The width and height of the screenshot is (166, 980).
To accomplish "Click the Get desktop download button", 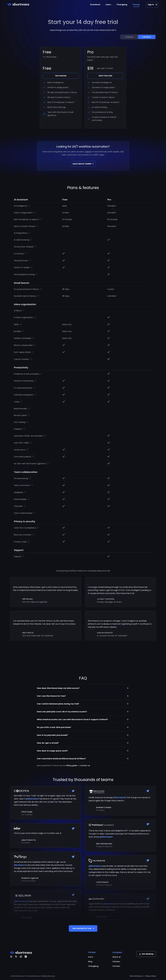I will pos(146,954).
